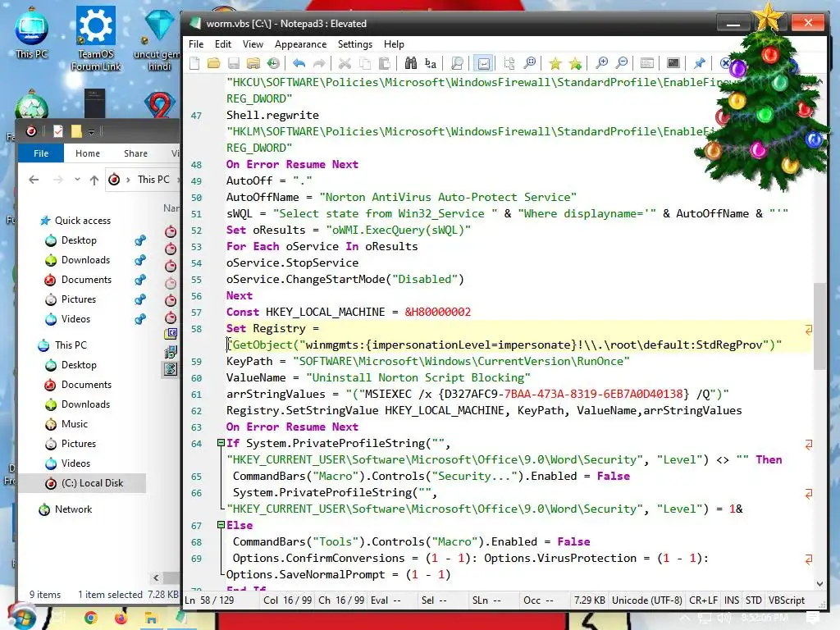Click the Explorer Up arrow button
This screenshot has height=630, width=840.
click(x=94, y=180)
